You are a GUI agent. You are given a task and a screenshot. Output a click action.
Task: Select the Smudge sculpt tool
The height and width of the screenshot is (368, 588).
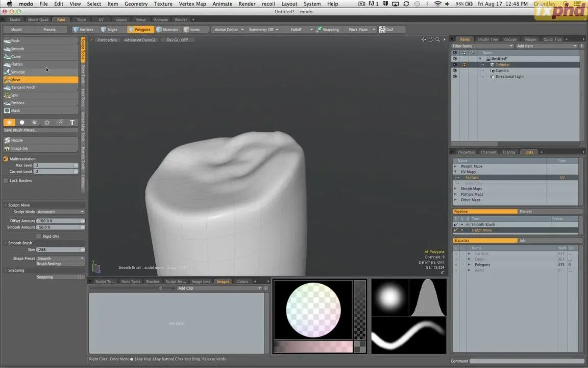(x=40, y=72)
